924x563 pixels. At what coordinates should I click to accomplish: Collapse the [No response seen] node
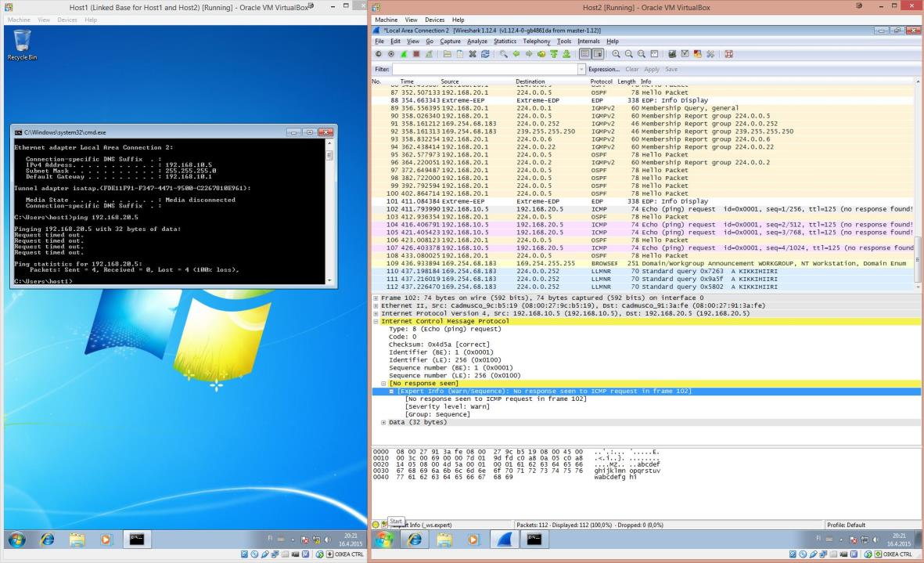(x=383, y=383)
